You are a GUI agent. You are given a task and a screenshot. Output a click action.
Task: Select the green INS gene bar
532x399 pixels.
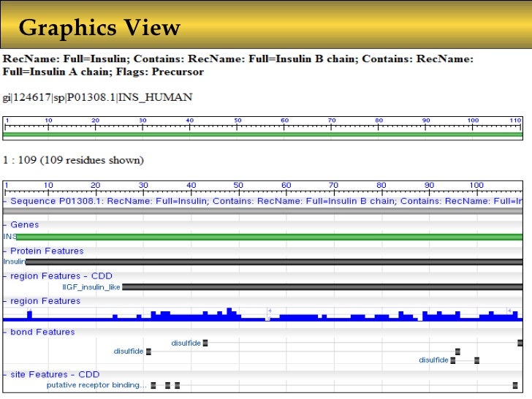point(270,237)
